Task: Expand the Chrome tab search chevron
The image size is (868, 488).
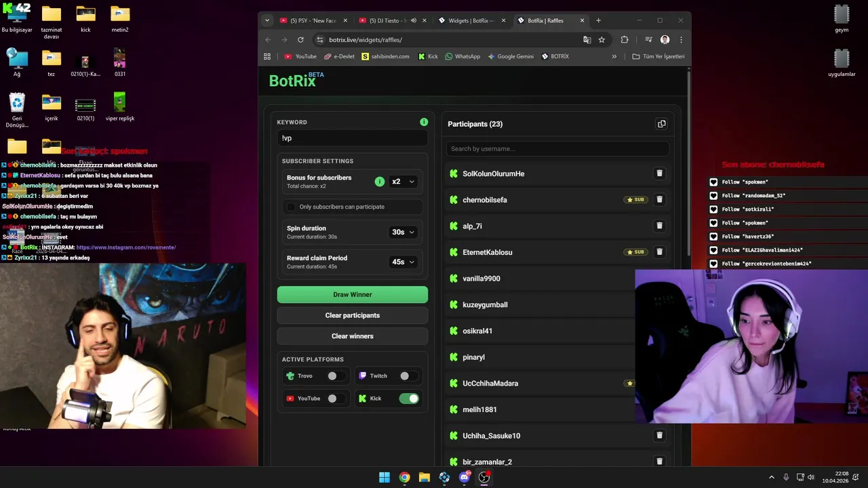Action: click(267, 20)
